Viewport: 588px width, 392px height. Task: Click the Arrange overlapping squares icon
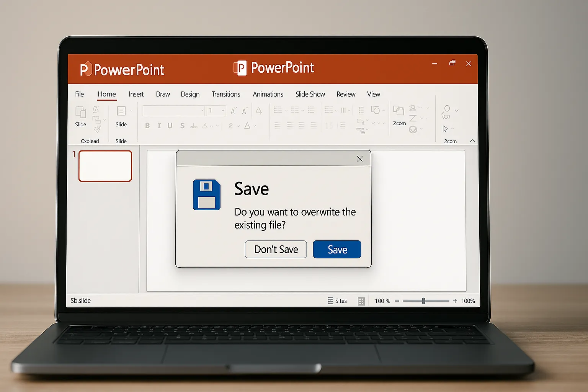coord(399,111)
